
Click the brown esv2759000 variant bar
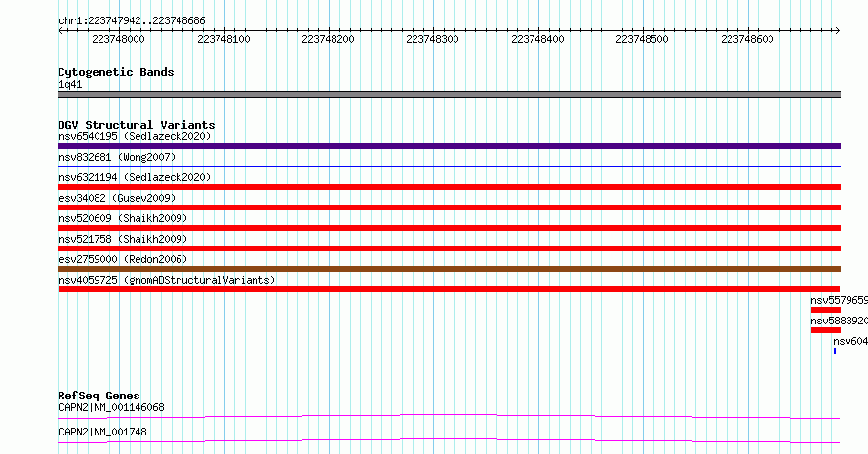pyautogui.click(x=449, y=269)
